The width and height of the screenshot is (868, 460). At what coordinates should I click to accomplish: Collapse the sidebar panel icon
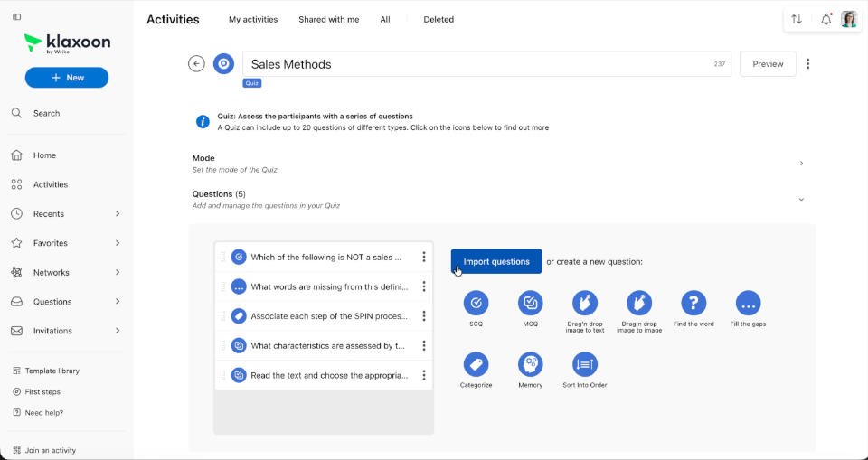click(16, 17)
